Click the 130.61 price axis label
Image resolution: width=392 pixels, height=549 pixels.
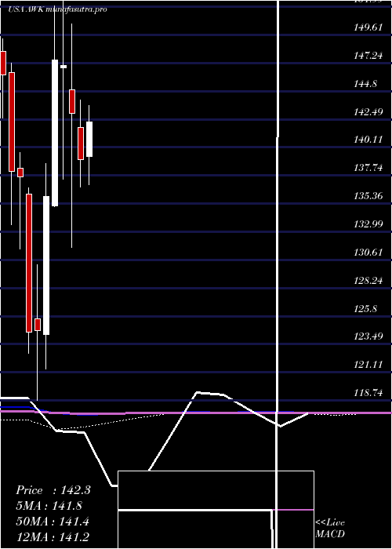click(368, 253)
